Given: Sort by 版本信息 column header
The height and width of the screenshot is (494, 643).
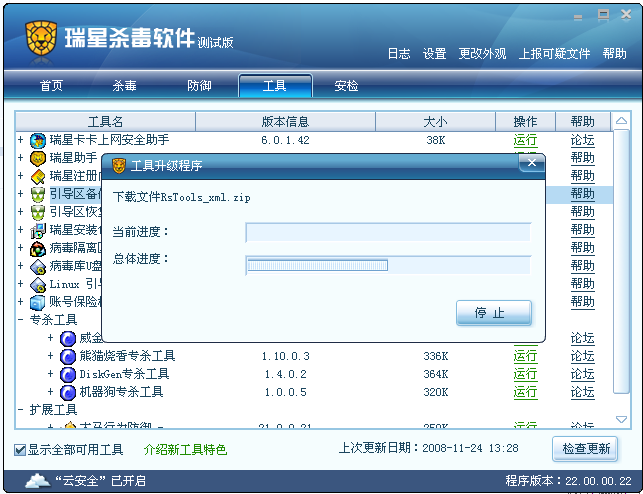Looking at the screenshot, I should point(285,121).
